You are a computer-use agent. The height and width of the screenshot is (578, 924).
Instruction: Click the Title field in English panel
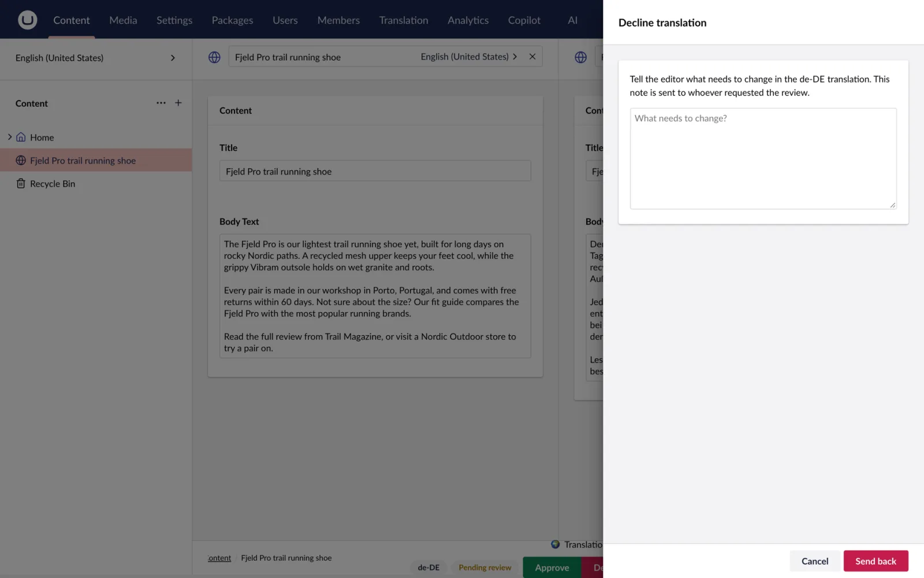(x=375, y=171)
